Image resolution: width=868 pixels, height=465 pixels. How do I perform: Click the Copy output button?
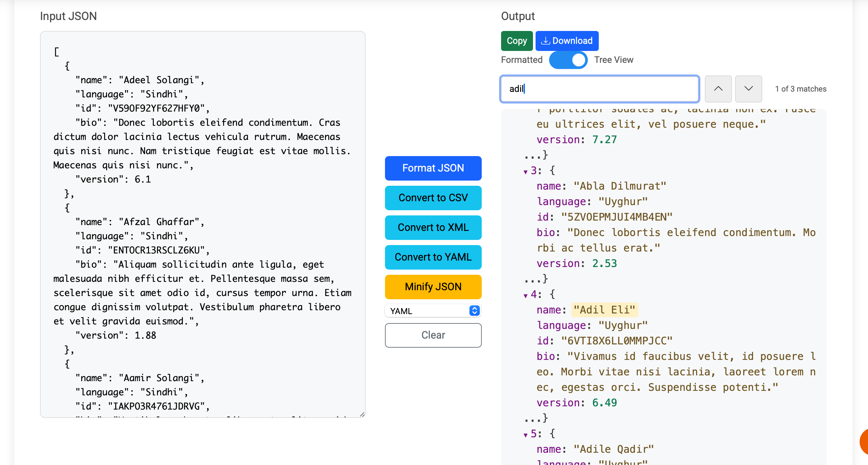[517, 41]
